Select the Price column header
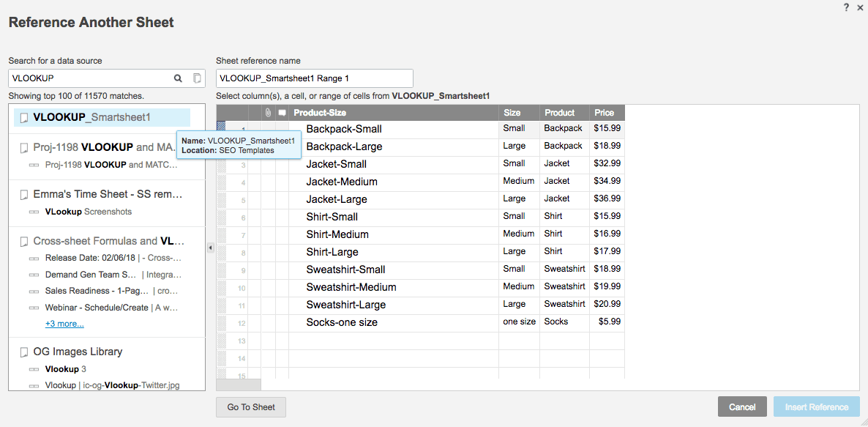The width and height of the screenshot is (868, 427). tap(606, 113)
